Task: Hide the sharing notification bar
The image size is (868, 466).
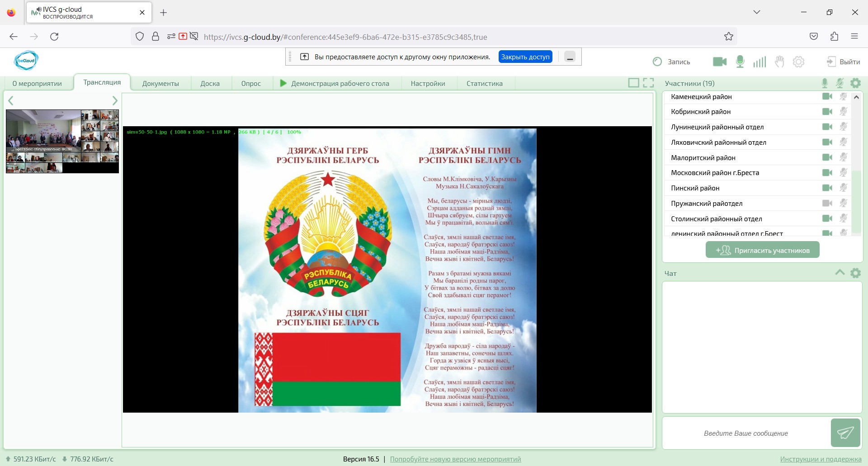Action: pos(570,57)
